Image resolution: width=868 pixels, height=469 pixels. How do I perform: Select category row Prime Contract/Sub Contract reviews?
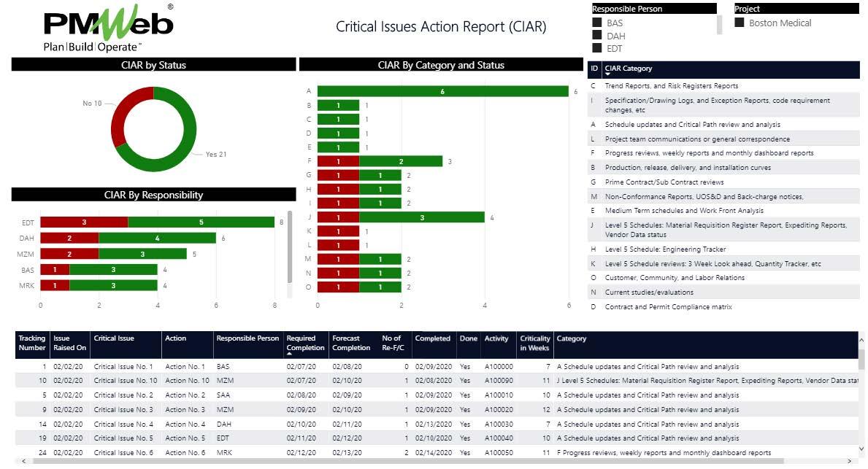[664, 182]
